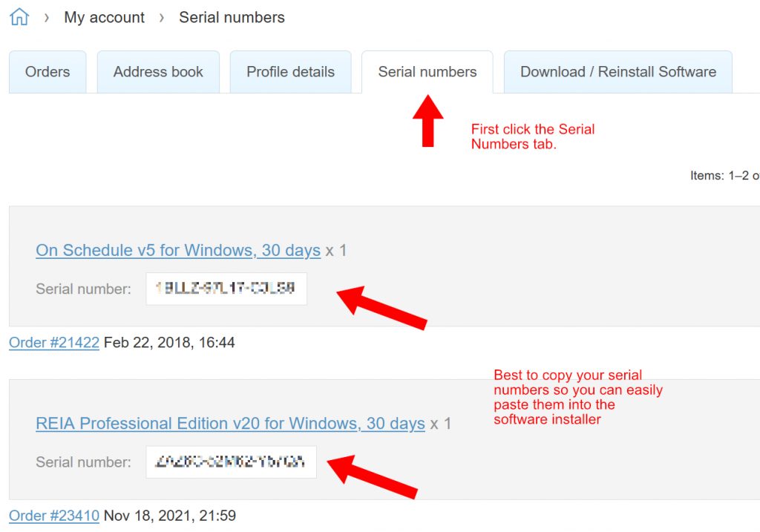
Task: Select the Serial numbers breadcrumb
Action: tap(232, 18)
